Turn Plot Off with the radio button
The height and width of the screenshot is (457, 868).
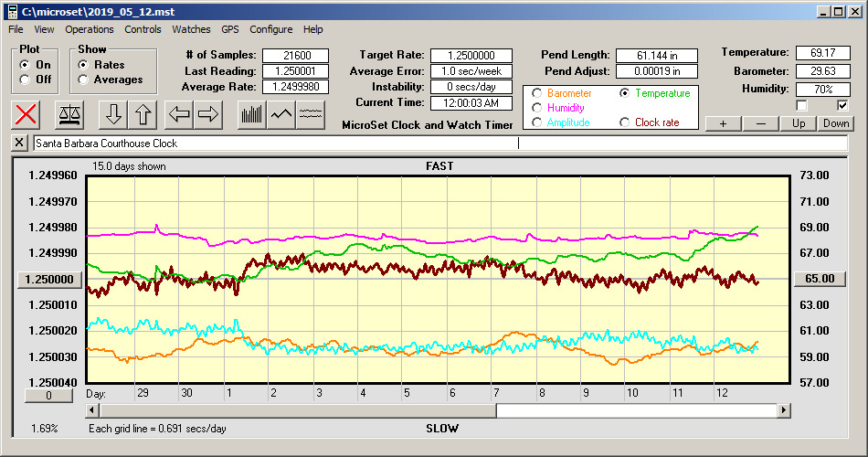pyautogui.click(x=25, y=80)
